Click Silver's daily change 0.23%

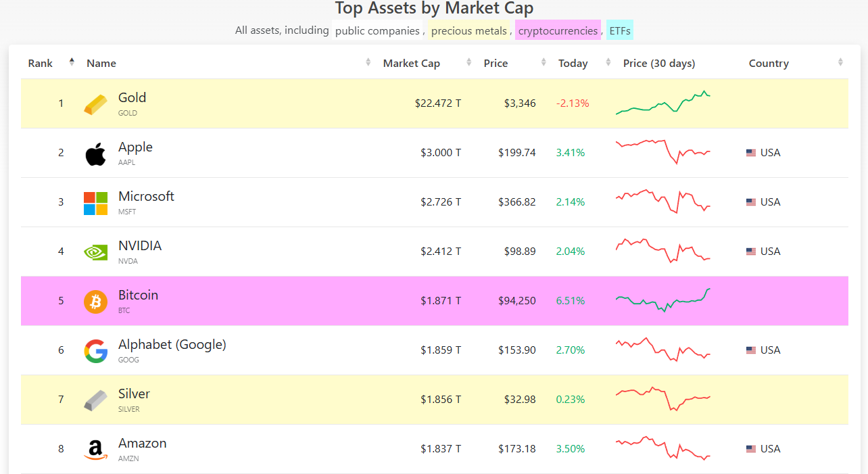571,400
